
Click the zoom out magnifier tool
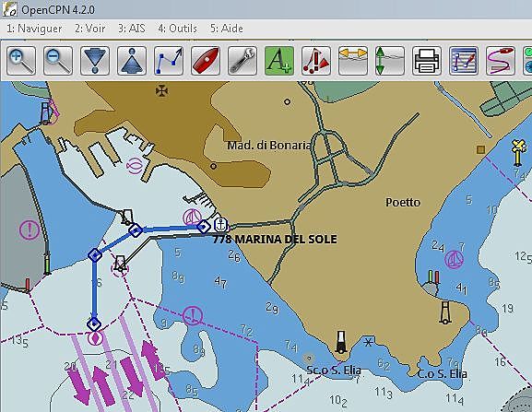[x=58, y=61]
